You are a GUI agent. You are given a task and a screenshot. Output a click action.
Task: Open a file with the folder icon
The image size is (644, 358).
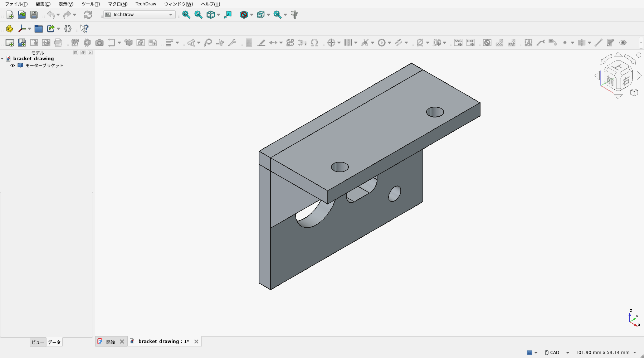click(22, 15)
